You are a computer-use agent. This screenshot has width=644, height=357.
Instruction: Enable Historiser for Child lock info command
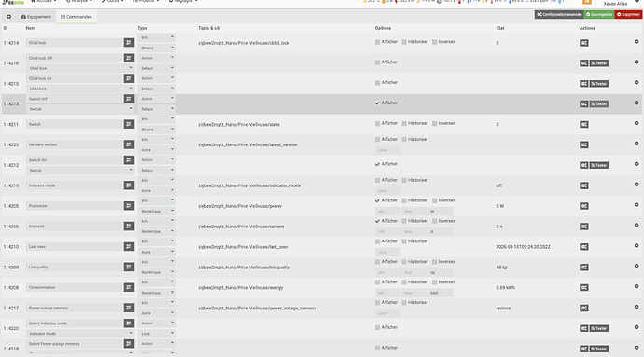[404, 42]
